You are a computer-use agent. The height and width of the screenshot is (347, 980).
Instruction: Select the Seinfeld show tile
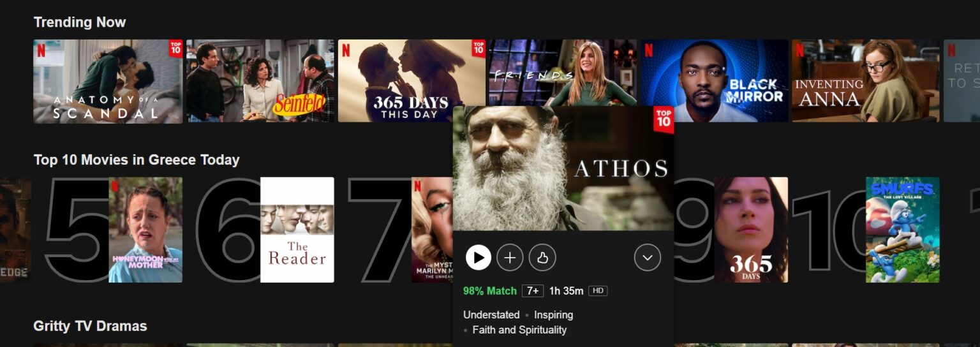click(260, 81)
